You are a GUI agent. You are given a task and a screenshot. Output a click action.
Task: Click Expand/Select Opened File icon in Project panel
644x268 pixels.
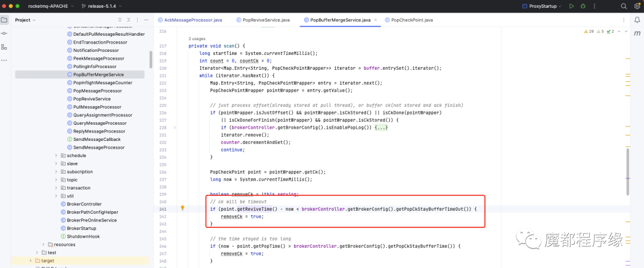(120, 20)
